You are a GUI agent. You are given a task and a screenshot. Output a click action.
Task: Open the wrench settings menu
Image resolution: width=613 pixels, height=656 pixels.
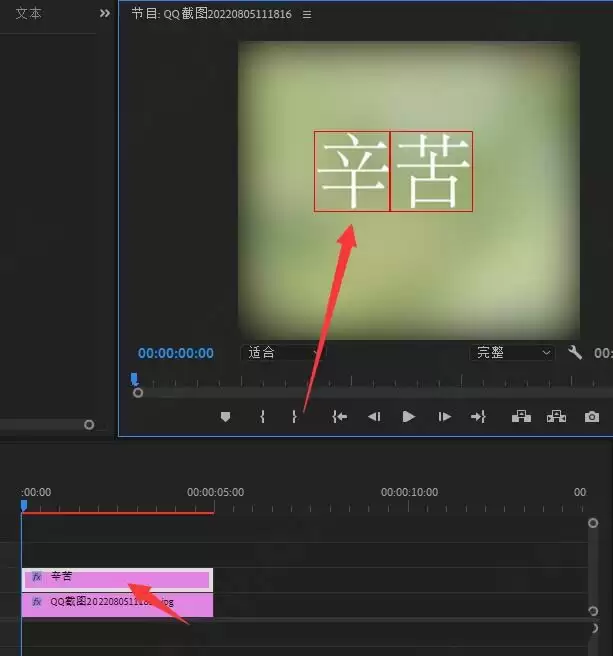(x=575, y=353)
